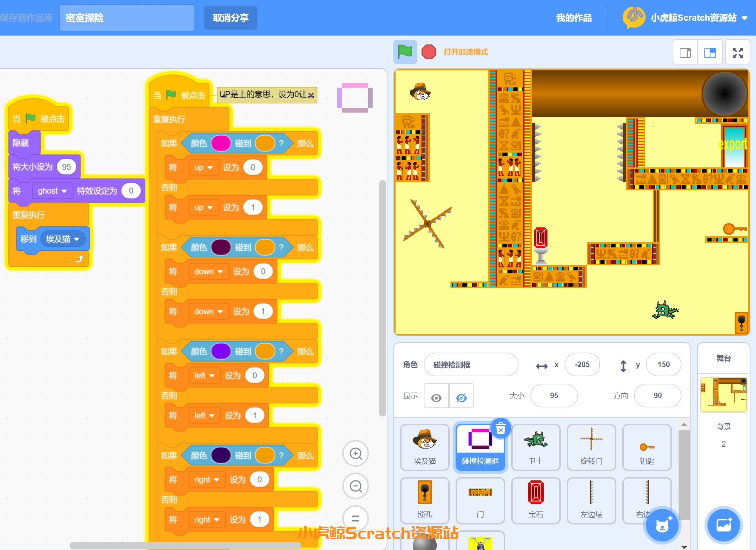Viewport: 756px width, 550px height.
Task: Stop the project with red stop button
Action: (x=429, y=52)
